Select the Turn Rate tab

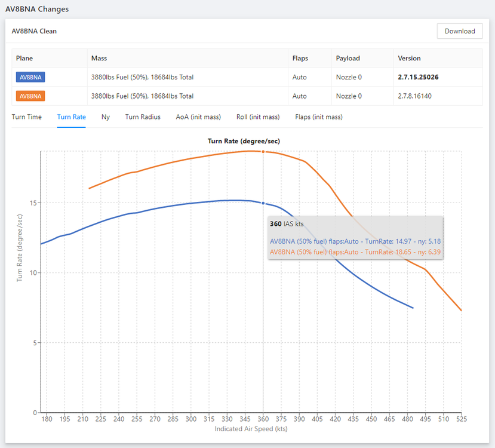click(x=72, y=117)
